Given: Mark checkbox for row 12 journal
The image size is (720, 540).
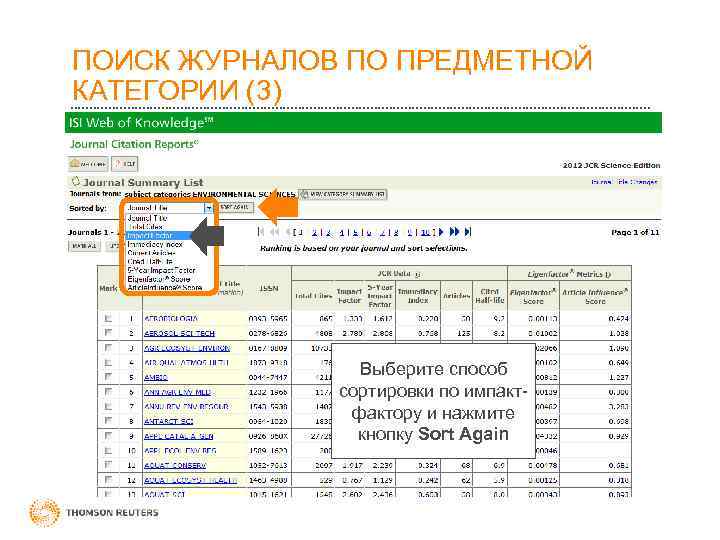Looking at the screenshot, I should [x=108, y=480].
